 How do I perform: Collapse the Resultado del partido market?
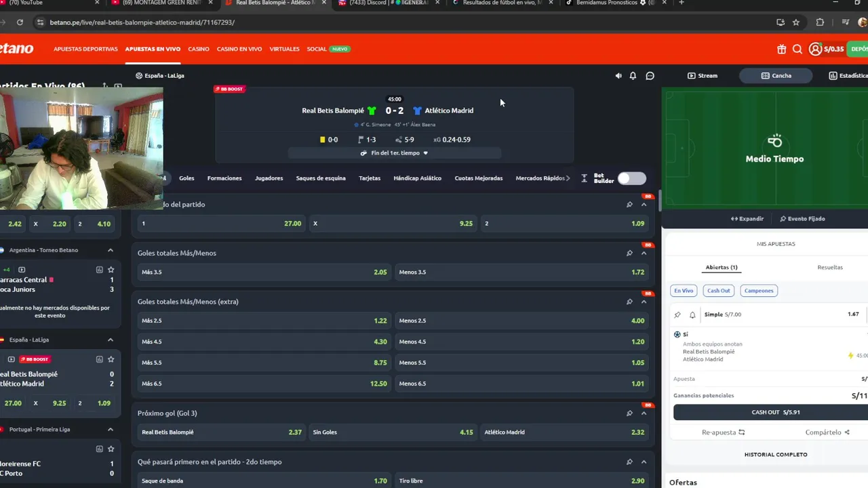click(644, 204)
